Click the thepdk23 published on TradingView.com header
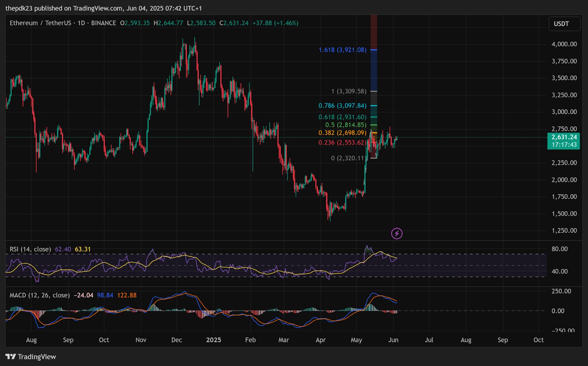Viewport: 588px width, 366px height. (104, 8)
